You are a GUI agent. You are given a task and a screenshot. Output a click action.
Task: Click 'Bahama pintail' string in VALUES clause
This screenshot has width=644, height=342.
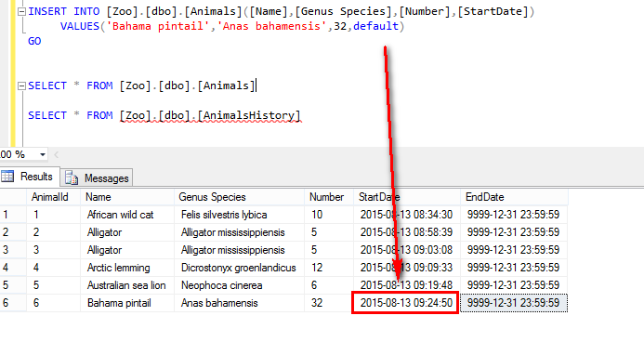pyautogui.click(x=158, y=26)
